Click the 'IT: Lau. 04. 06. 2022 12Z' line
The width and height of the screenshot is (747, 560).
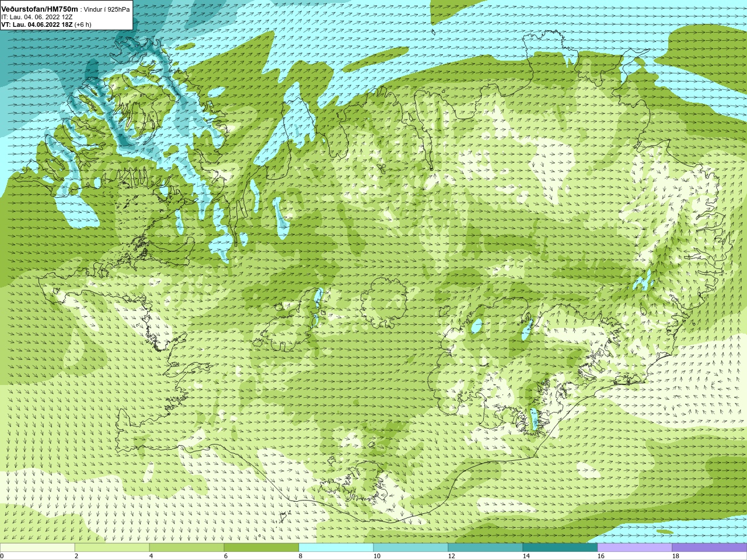coord(37,17)
